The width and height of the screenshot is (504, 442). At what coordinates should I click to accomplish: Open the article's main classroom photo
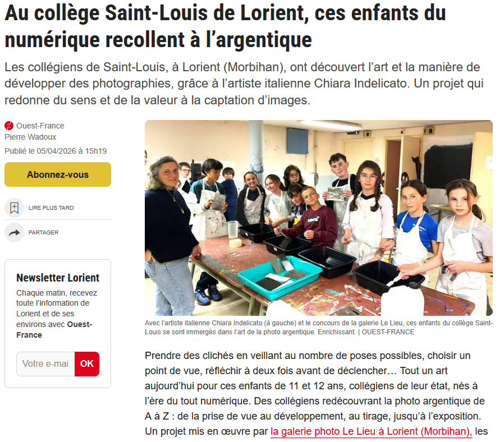pyautogui.click(x=319, y=218)
